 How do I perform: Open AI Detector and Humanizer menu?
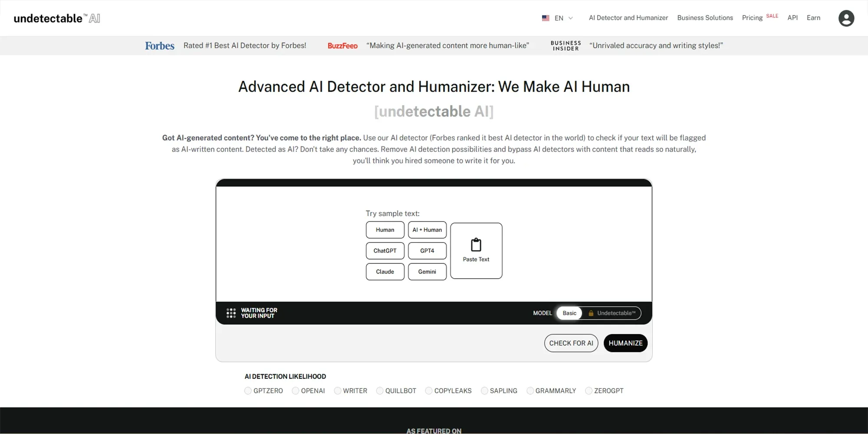click(628, 18)
